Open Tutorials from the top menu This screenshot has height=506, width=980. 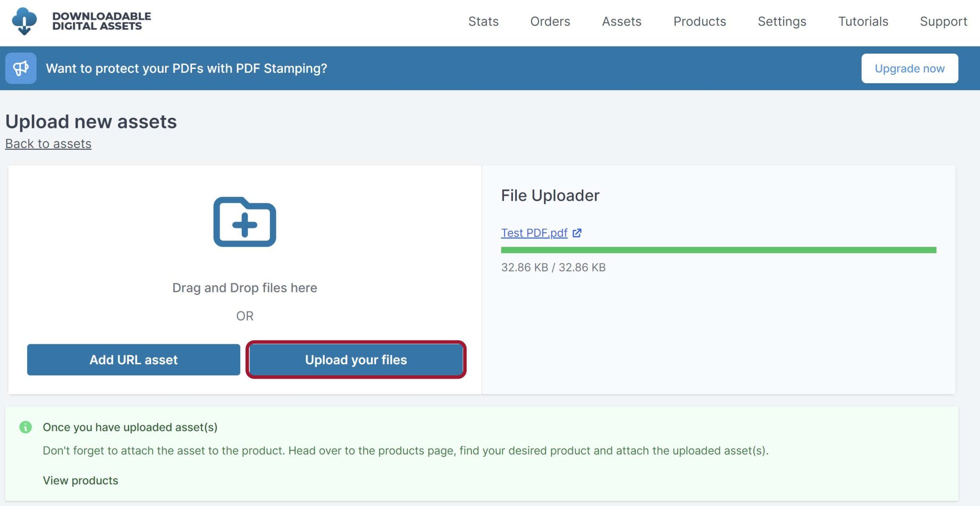(863, 22)
